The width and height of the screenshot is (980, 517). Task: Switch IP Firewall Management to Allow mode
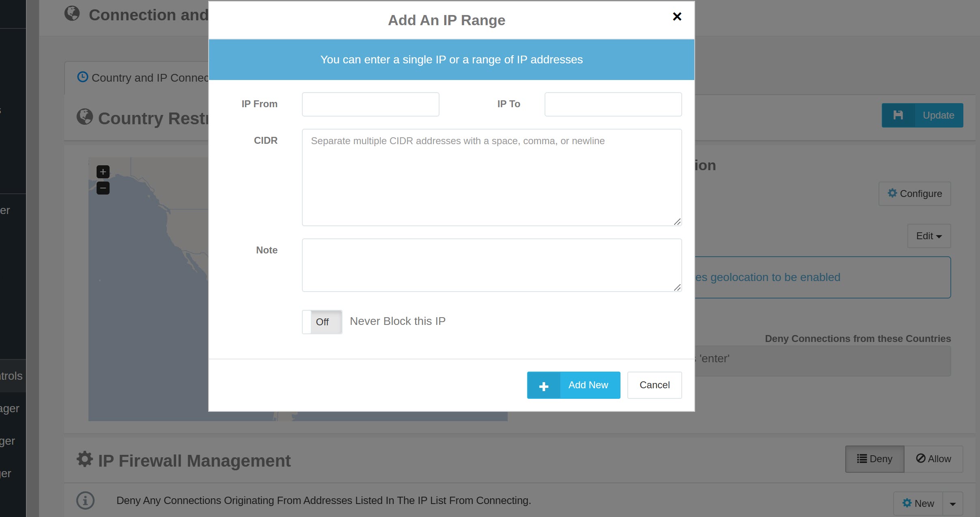pyautogui.click(x=933, y=459)
